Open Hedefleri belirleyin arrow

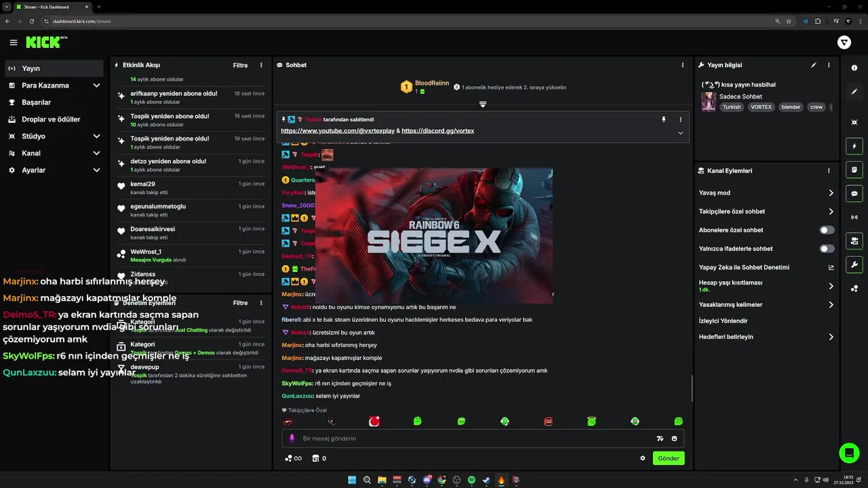(x=831, y=337)
